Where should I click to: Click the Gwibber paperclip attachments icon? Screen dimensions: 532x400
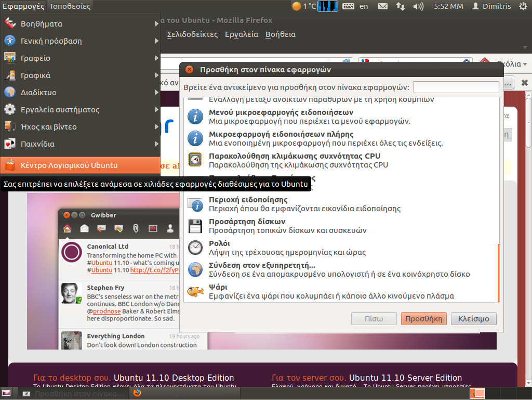pos(136,228)
